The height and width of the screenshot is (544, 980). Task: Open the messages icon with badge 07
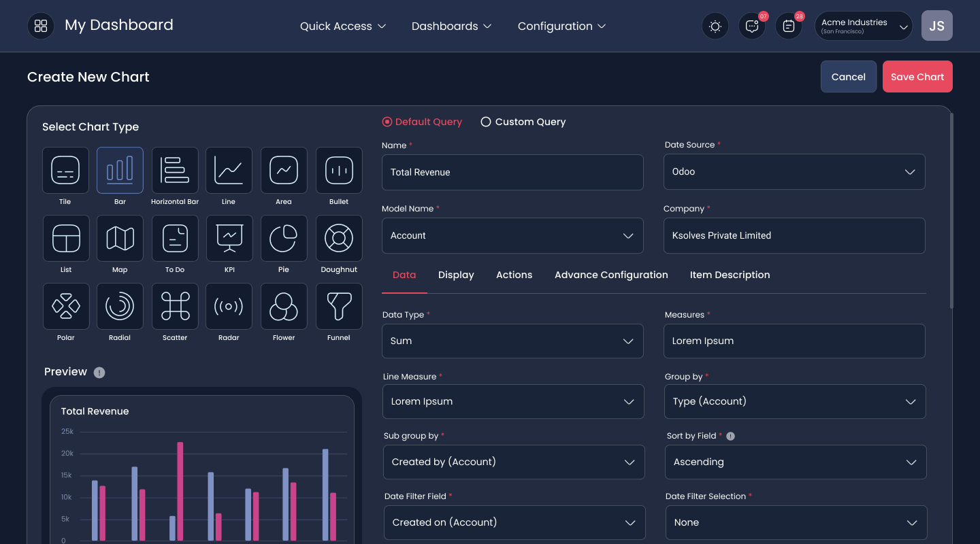click(x=752, y=26)
